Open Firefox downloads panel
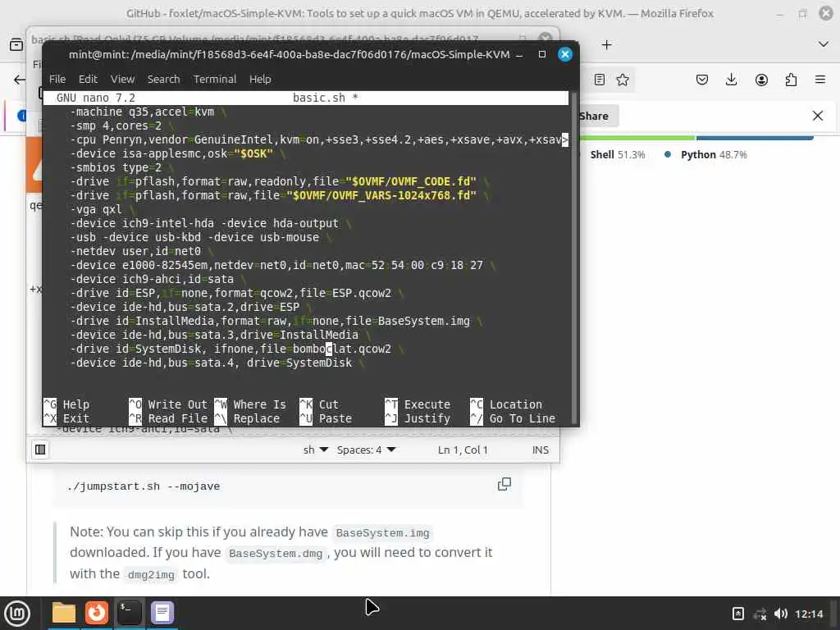This screenshot has width=840, height=630. pos(731,80)
